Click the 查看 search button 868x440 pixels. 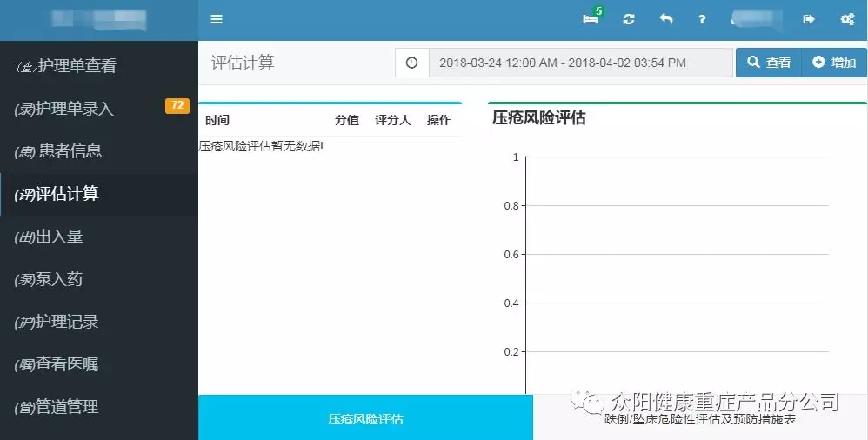(x=769, y=63)
